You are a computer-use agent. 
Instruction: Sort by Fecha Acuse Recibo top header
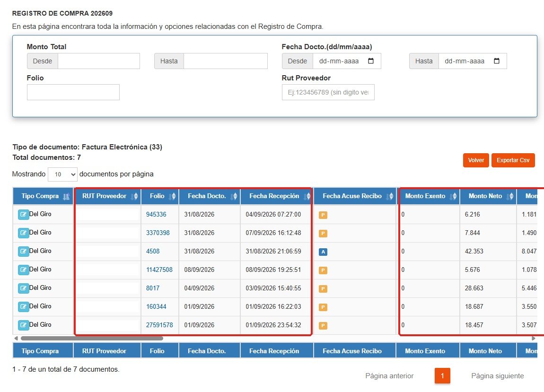(x=355, y=196)
